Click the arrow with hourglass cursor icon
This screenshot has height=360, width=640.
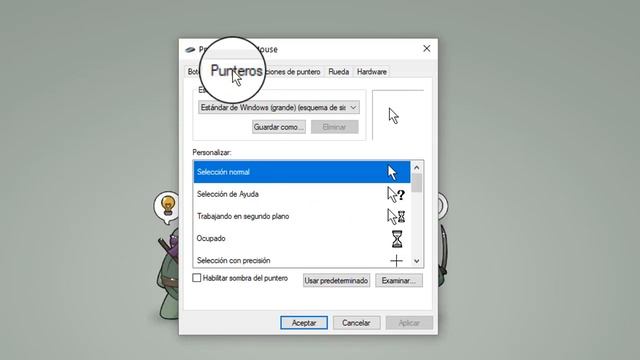(396, 216)
